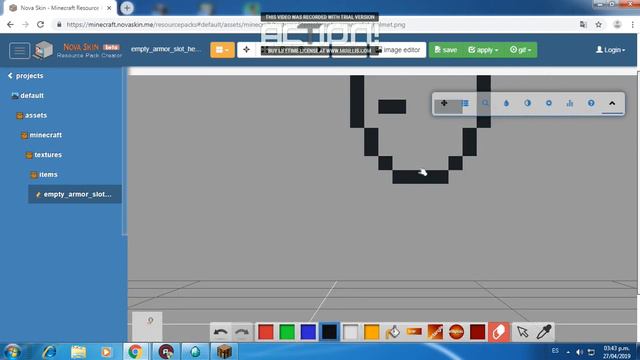Screen dimensions: 640x360
Task: Open the Login dropdown
Action: click(x=611, y=50)
